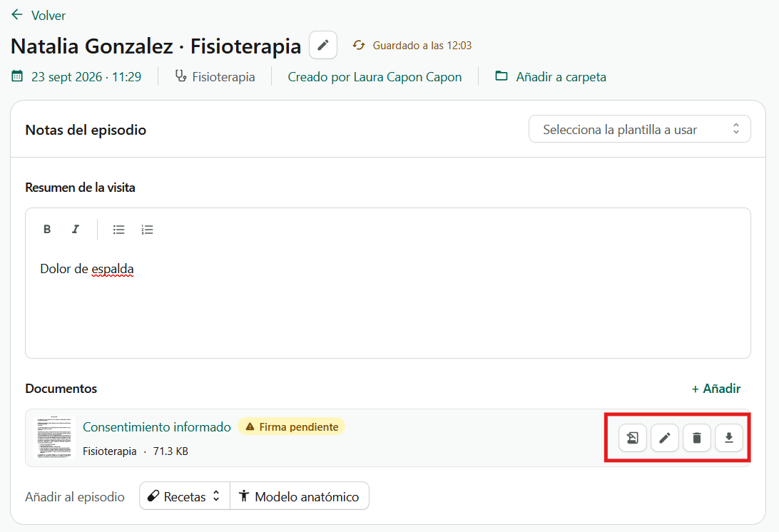Open calendar icon for episode date
779x532 pixels.
tap(17, 76)
